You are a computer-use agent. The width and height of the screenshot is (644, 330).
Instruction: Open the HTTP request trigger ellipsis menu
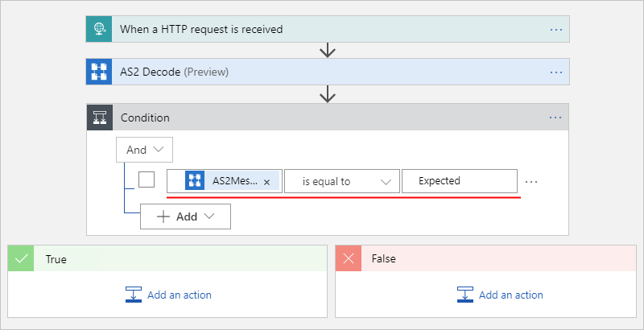click(555, 29)
